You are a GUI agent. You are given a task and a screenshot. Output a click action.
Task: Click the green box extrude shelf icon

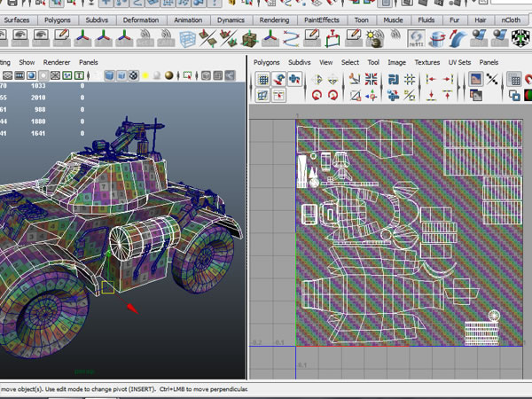point(332,39)
